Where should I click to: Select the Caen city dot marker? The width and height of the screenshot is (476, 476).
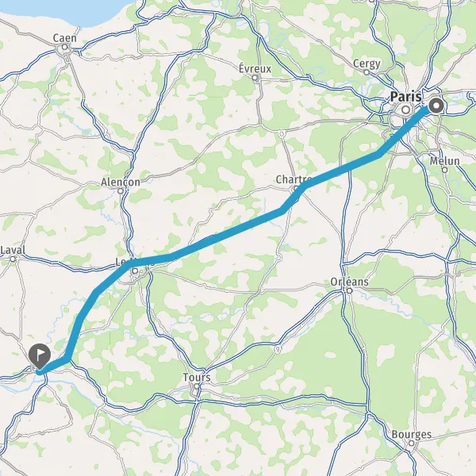coord(64,47)
